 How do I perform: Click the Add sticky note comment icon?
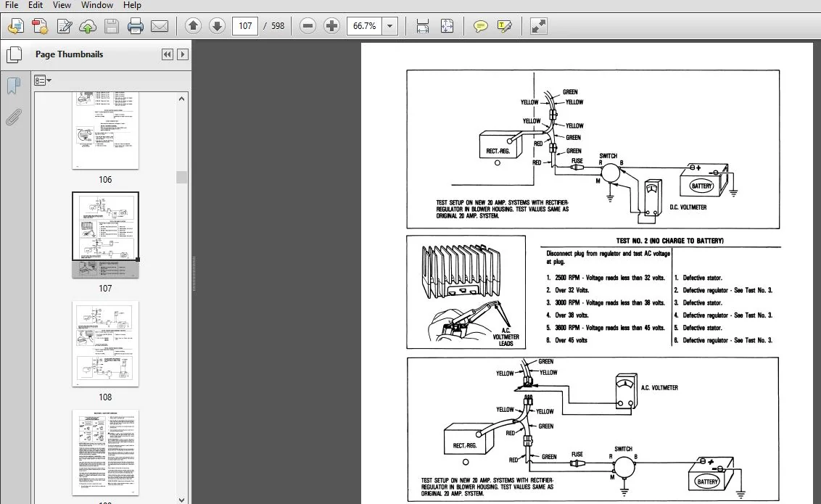click(480, 25)
